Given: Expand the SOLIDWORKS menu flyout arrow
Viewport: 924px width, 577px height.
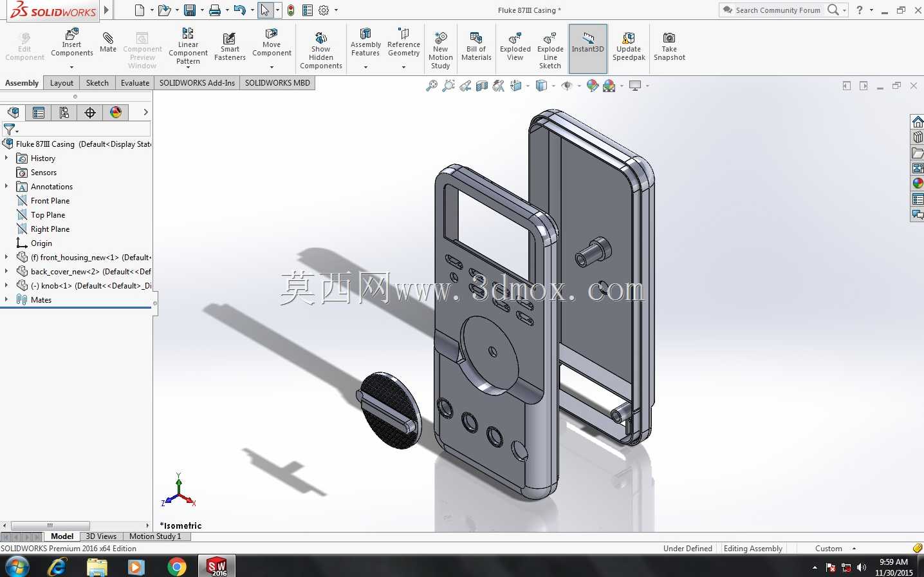Looking at the screenshot, I should (107, 10).
